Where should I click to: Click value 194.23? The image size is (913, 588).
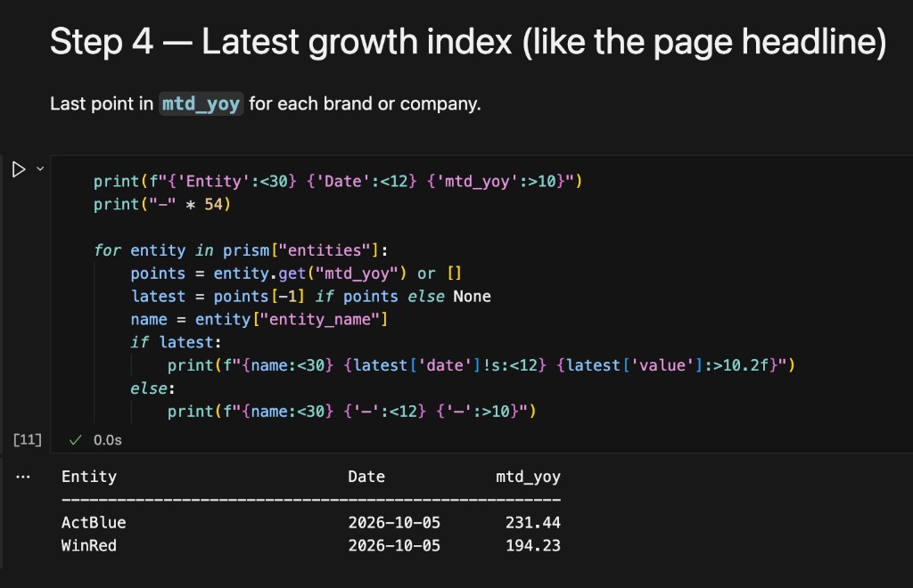pyautogui.click(x=533, y=546)
